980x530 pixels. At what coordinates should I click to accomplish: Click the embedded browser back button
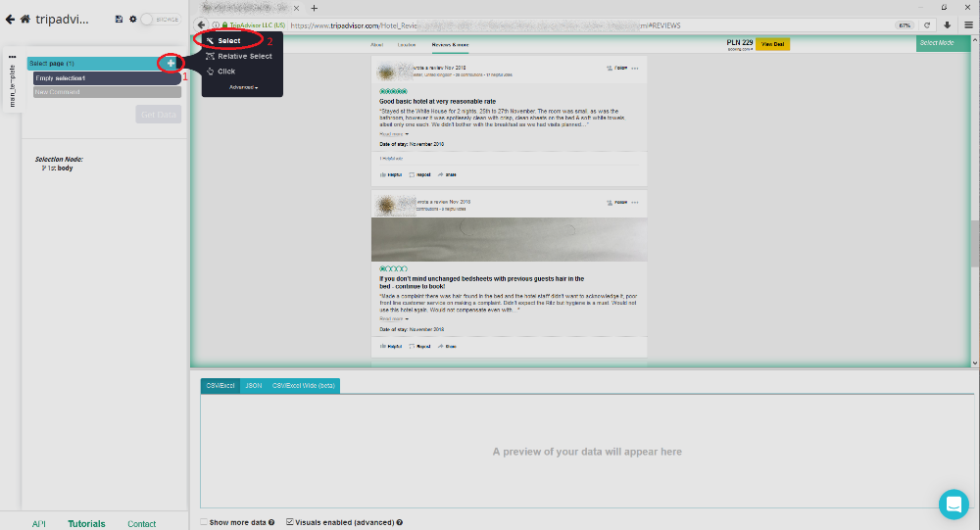pos(201,25)
